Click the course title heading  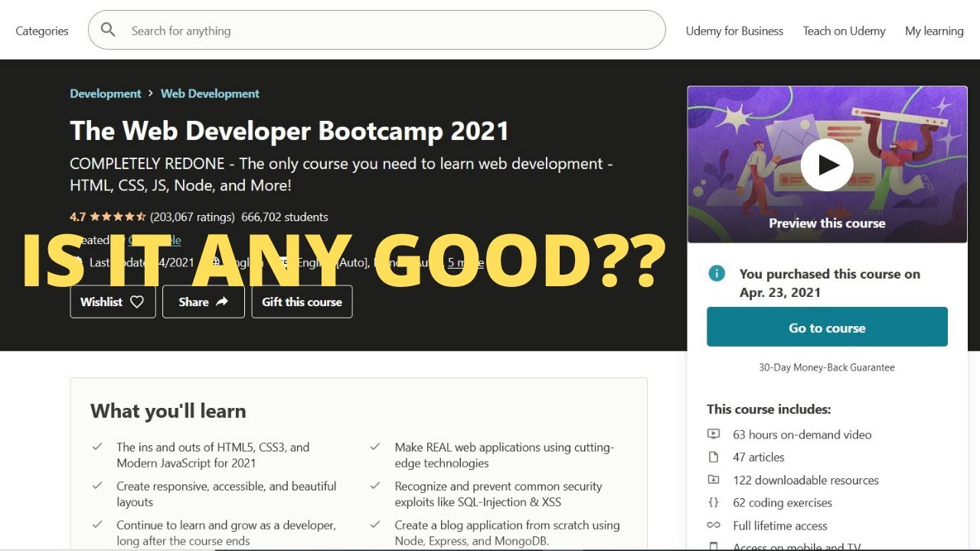click(x=289, y=131)
